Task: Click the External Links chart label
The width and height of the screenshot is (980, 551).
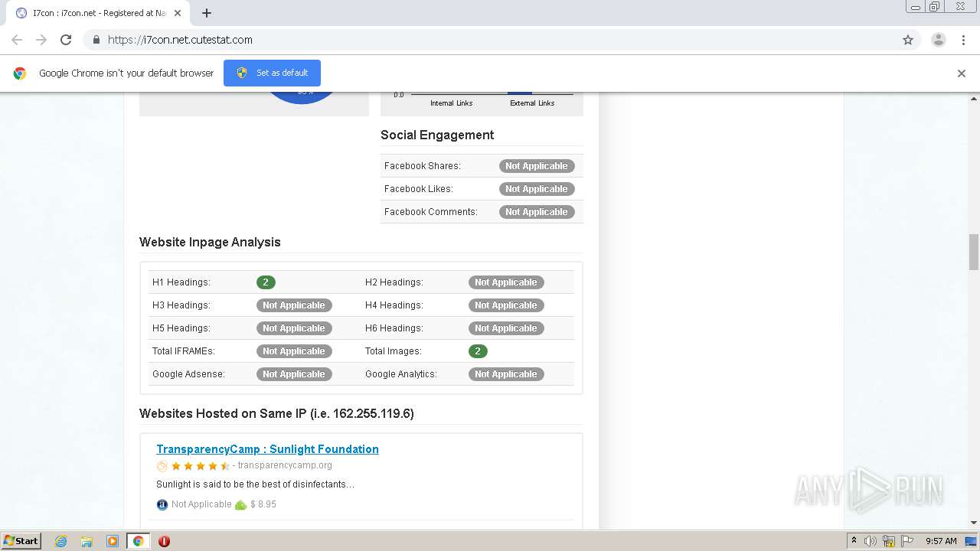Action: [x=532, y=103]
